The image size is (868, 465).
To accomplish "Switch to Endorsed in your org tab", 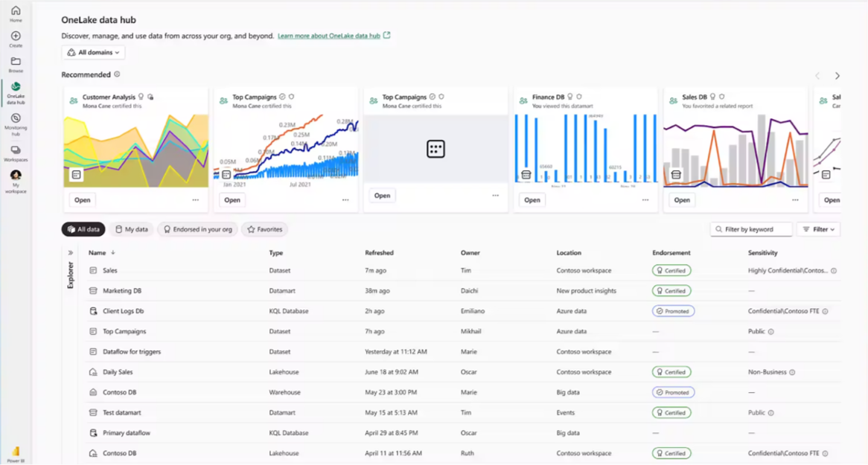I will (x=198, y=229).
